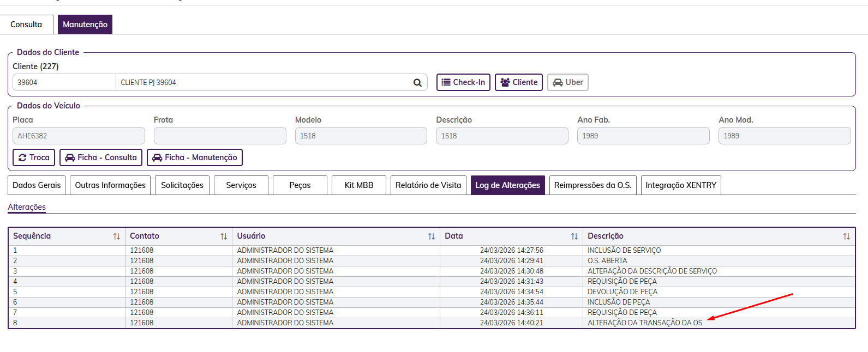Click the vehicle Descrição field

[x=502, y=136]
